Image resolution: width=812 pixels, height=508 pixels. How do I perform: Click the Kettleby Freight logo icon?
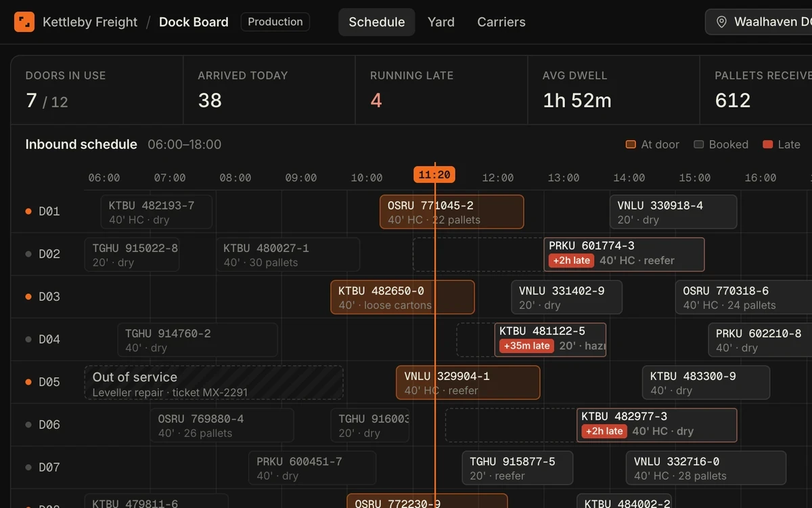(x=24, y=22)
